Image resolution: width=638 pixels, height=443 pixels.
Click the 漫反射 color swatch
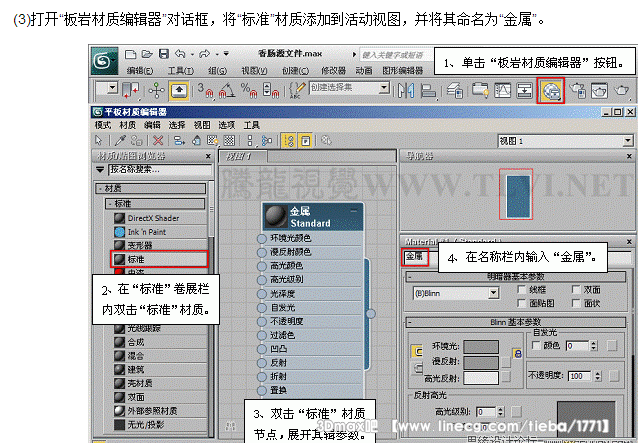(481, 362)
